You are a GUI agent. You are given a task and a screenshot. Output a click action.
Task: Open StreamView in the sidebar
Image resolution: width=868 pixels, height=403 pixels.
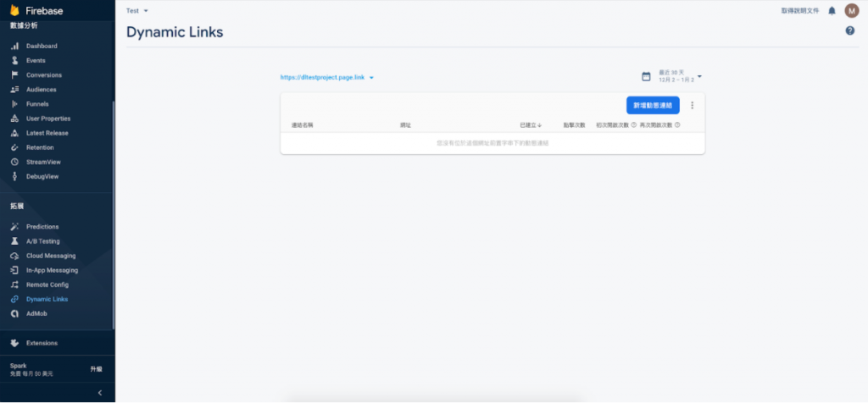[43, 162]
